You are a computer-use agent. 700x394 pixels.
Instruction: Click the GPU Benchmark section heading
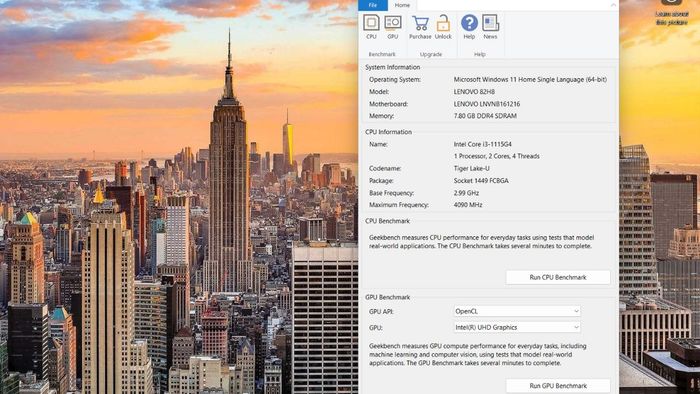(x=388, y=297)
